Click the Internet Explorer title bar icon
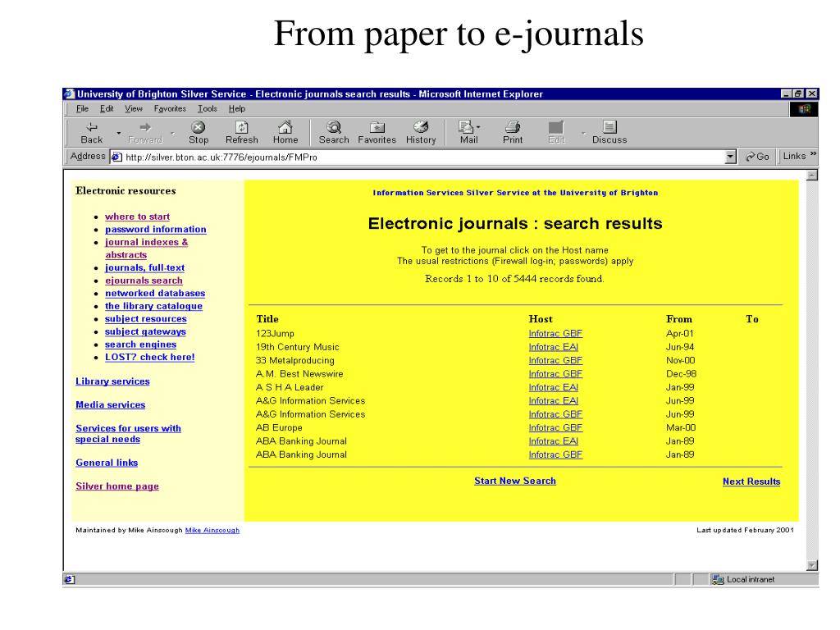840x630 pixels. click(69, 94)
